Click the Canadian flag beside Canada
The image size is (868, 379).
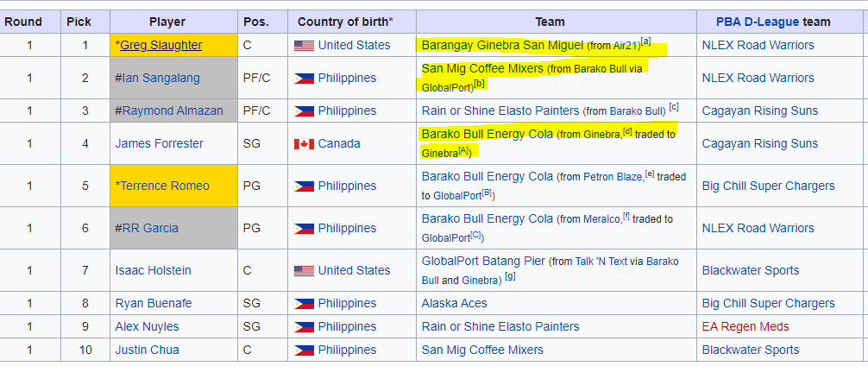pos(304,144)
